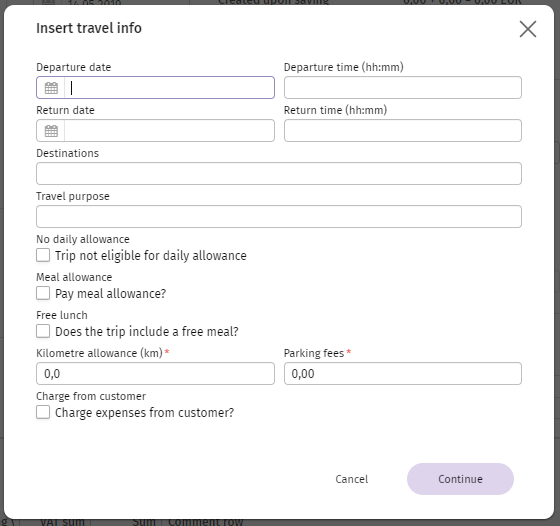Click the Departure time input field
The image size is (560, 526).
point(402,87)
